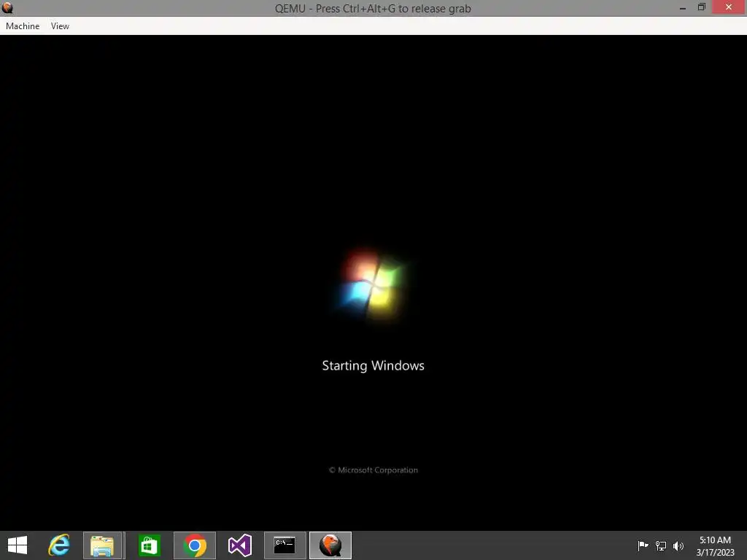The image size is (747, 560).
Task: Launch Internet Explorer from the taskbar
Action: 59,545
